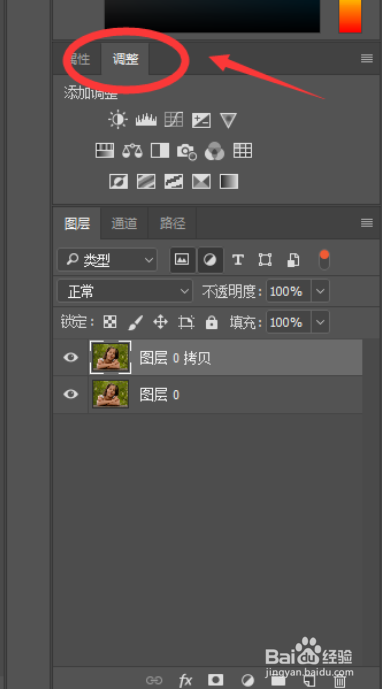Add a Gradient Map adjustment layer

[229, 181]
